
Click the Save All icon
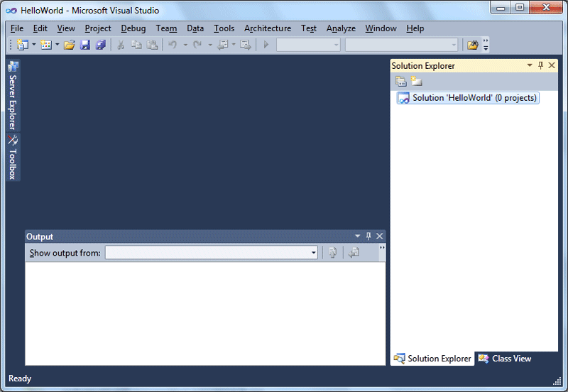[x=100, y=45]
